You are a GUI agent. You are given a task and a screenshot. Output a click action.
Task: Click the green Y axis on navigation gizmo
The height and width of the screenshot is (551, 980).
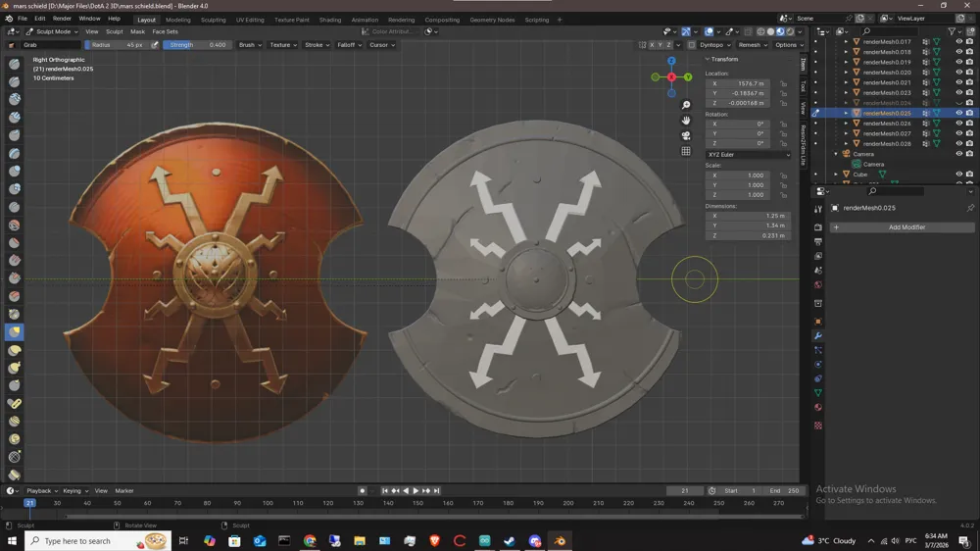click(x=688, y=76)
